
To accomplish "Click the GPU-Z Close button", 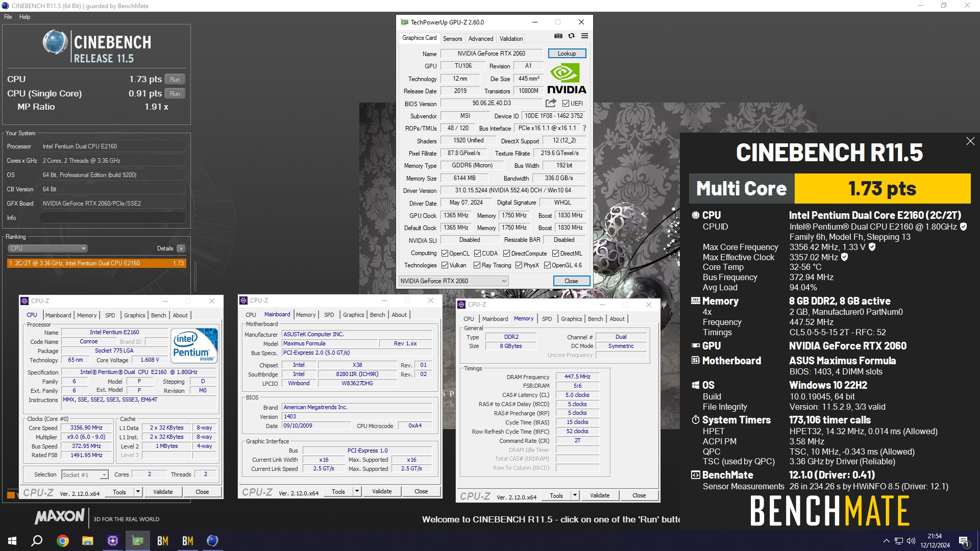I will coord(571,281).
